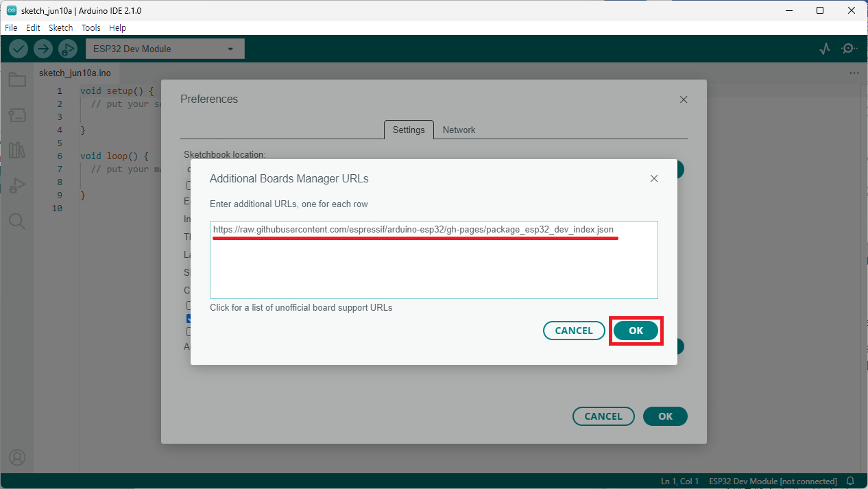Click the 'Preferences' dialog title text

(209, 99)
